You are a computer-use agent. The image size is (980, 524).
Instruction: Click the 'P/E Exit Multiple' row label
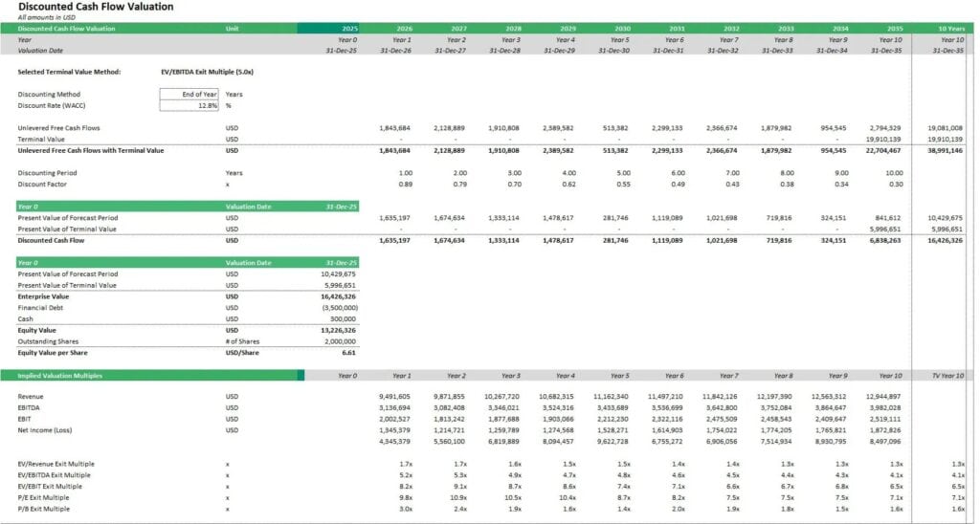[43, 498]
